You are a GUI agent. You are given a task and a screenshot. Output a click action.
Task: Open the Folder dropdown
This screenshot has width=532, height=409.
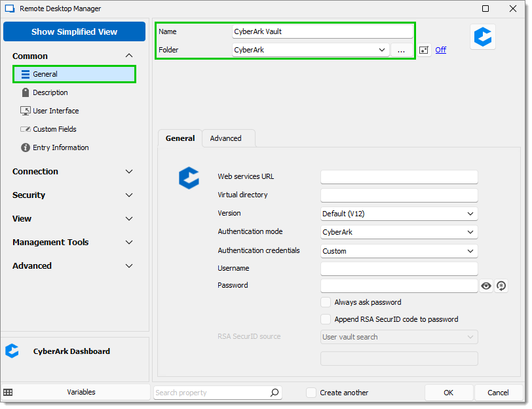click(382, 50)
